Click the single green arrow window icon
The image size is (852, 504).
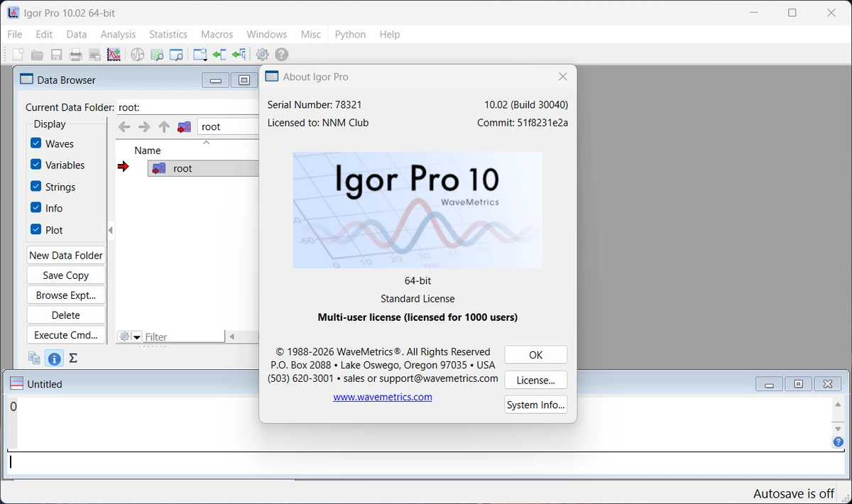(x=219, y=55)
